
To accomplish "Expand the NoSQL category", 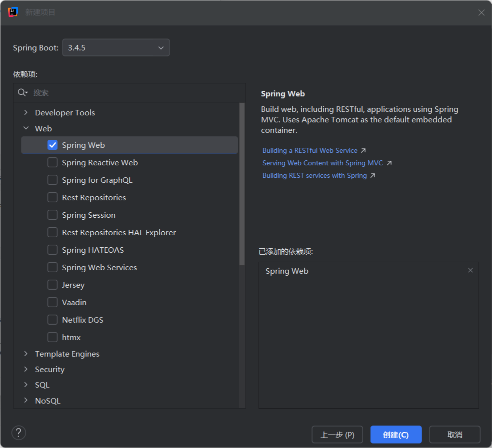I will [26, 401].
